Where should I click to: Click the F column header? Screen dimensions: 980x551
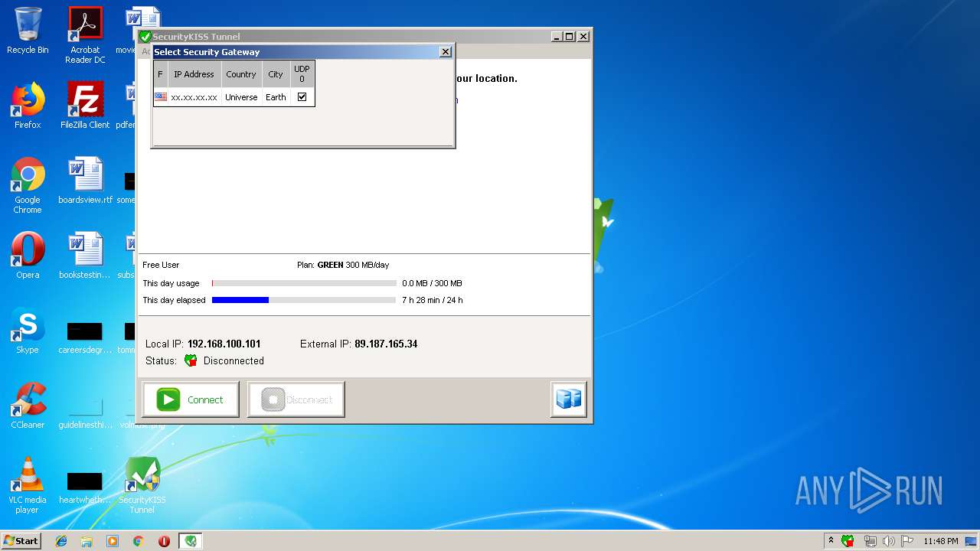[160, 74]
